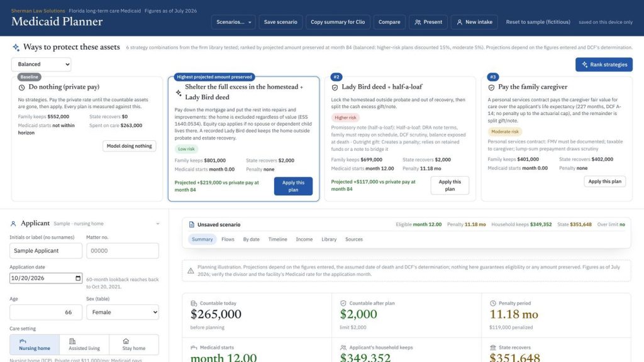Click the Age field showing 66
644x362 pixels.
click(x=46, y=312)
